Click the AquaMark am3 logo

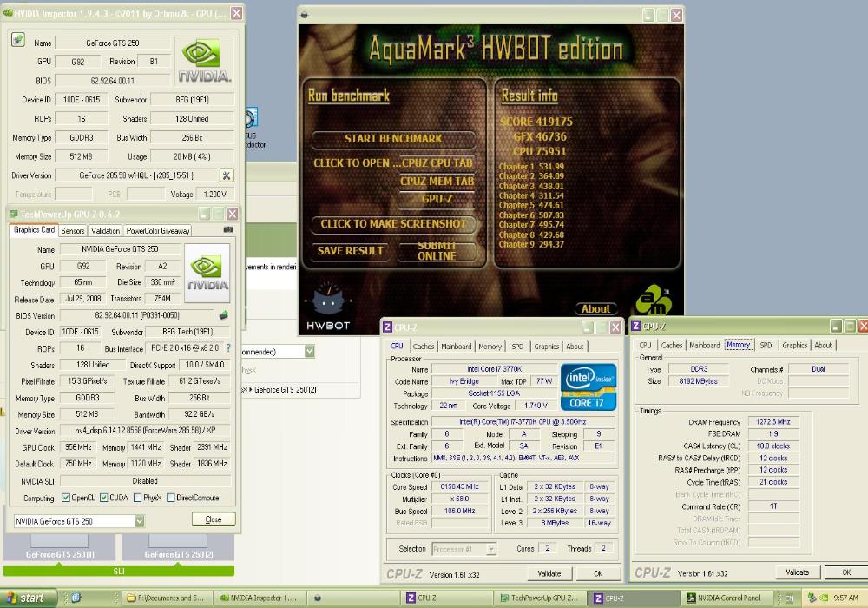[x=654, y=300]
